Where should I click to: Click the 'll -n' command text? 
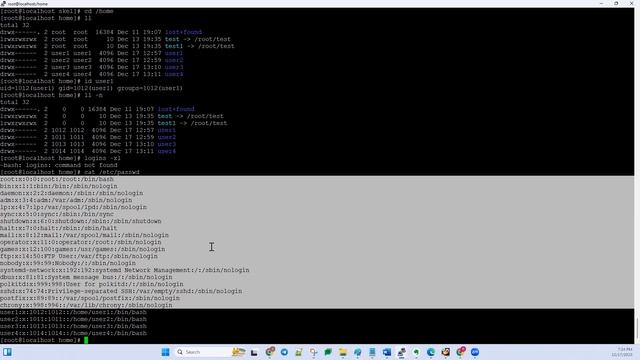(93, 95)
